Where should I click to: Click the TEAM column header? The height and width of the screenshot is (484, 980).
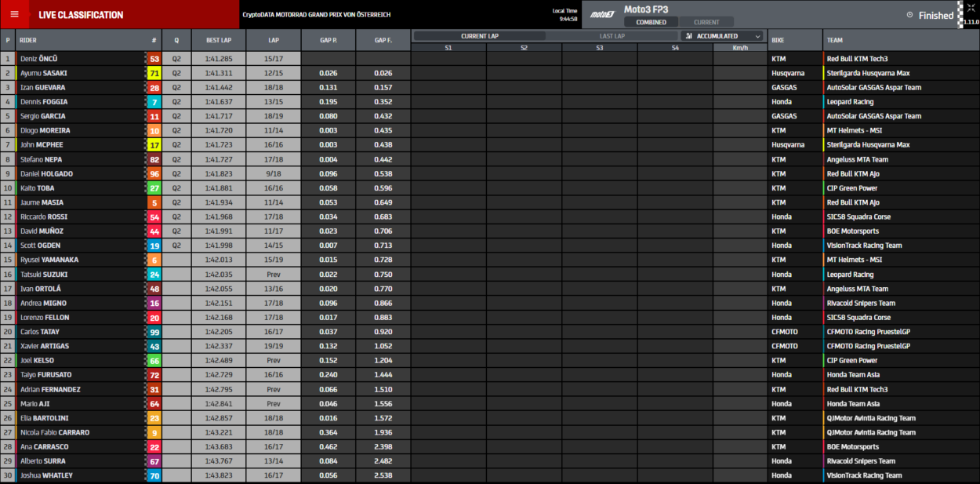tap(834, 39)
